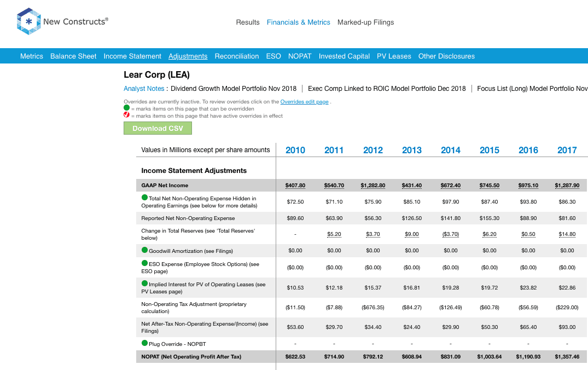
Task: Click GAAP Net Income value $540.70
Action: (334, 186)
